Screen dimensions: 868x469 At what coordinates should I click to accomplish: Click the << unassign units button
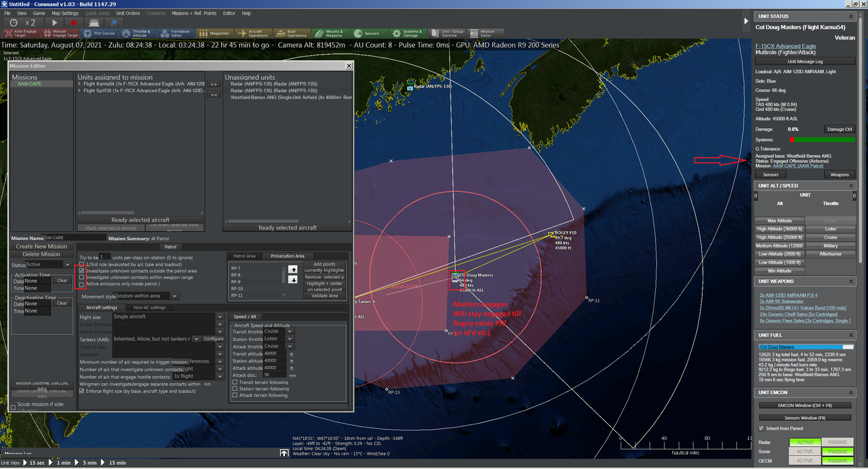click(x=214, y=95)
